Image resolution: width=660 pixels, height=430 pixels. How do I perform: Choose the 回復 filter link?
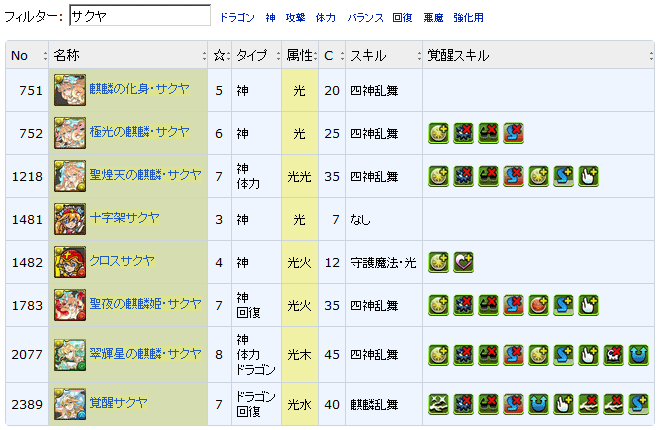pyautogui.click(x=401, y=18)
